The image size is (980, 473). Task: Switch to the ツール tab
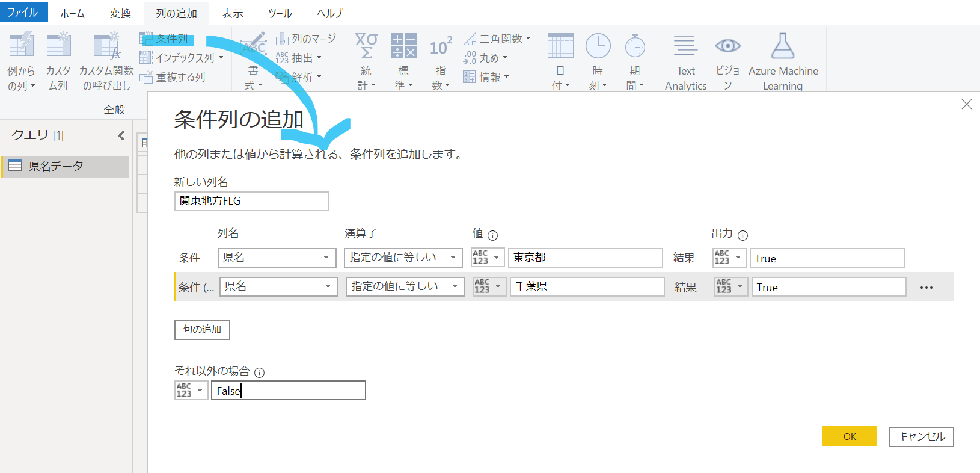280,13
